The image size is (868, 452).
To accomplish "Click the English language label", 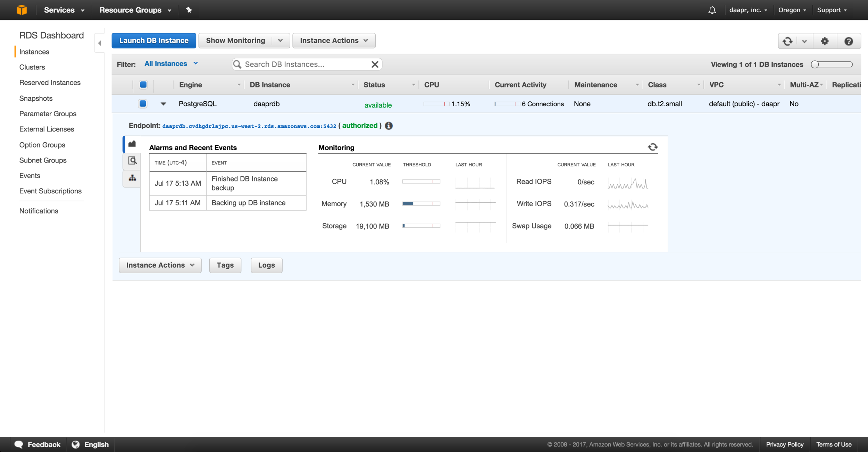I will click(x=97, y=444).
